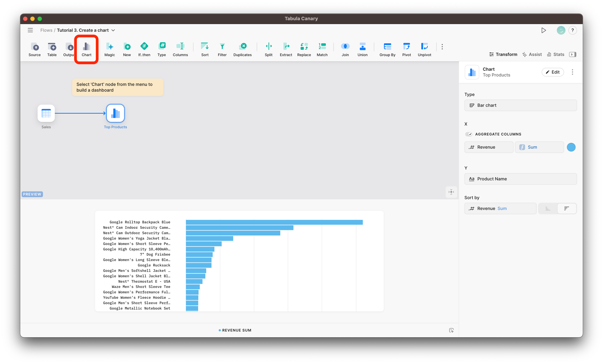The height and width of the screenshot is (364, 603).
Task: Open the blue series color swatch
Action: click(571, 147)
